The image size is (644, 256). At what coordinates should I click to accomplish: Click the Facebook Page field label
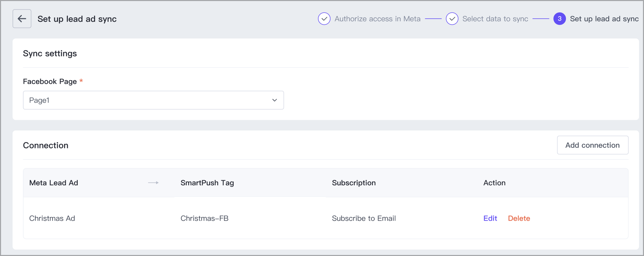(50, 81)
